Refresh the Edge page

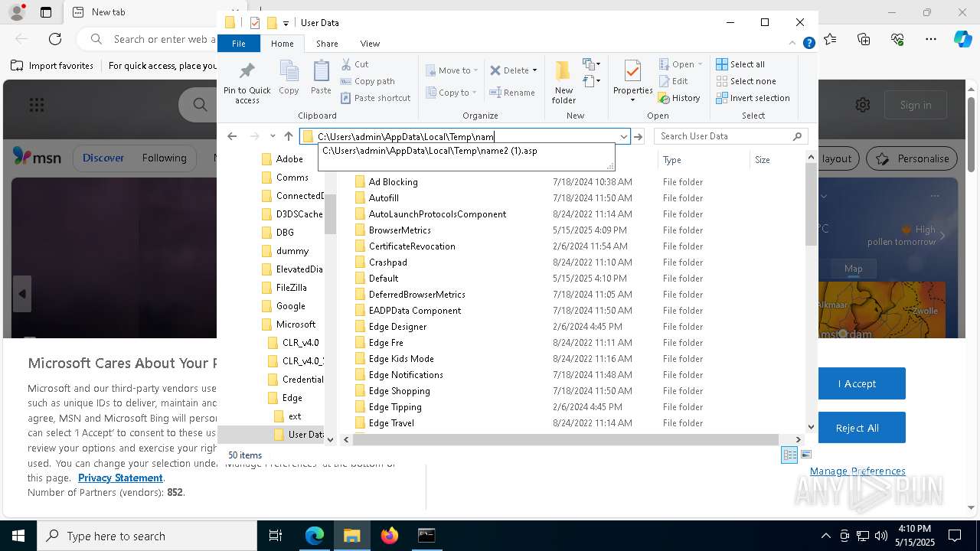pos(55,39)
